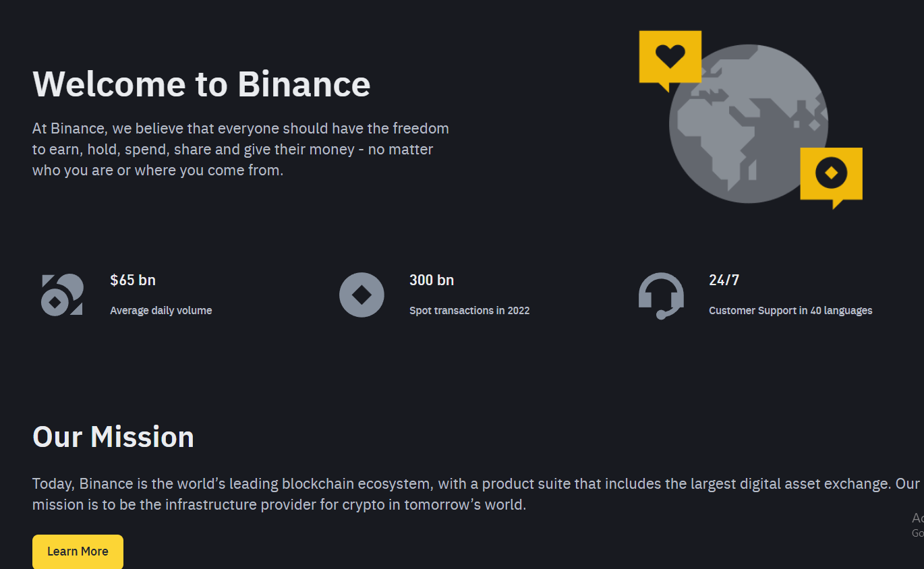Screen dimensions: 924x569
Task: Select the Spot transactions in 2022 caption
Action: tap(469, 310)
